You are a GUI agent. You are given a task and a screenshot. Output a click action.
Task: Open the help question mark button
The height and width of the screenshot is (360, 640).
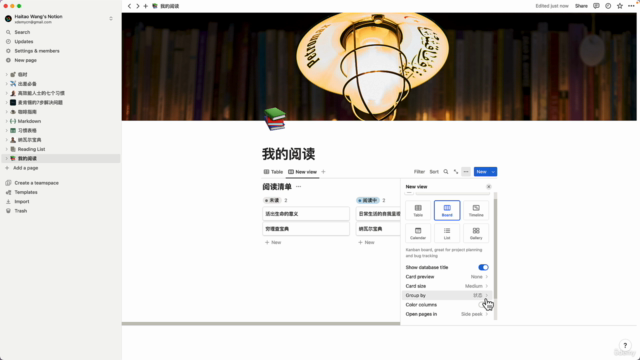[x=625, y=345]
